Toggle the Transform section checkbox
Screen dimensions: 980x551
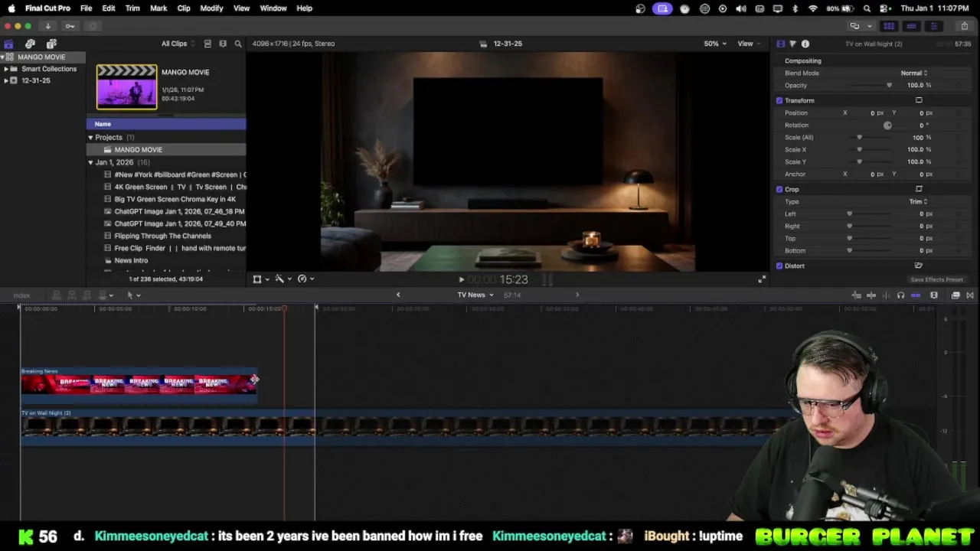[x=779, y=100]
